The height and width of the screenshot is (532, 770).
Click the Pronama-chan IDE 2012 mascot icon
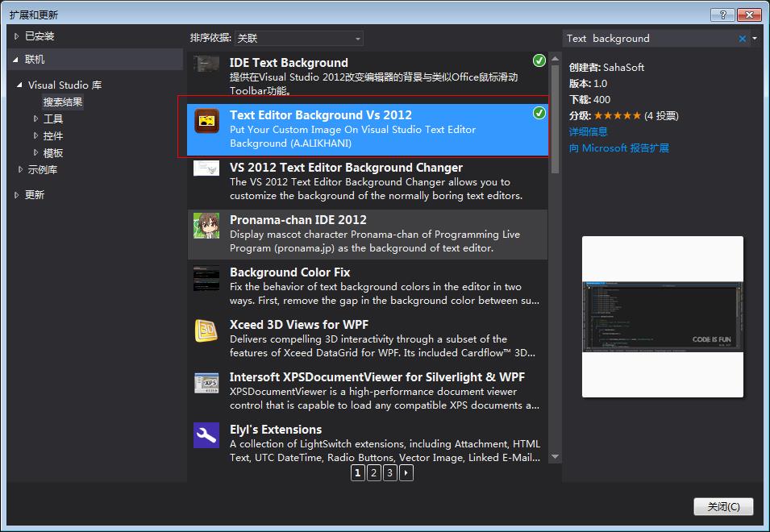[206, 226]
